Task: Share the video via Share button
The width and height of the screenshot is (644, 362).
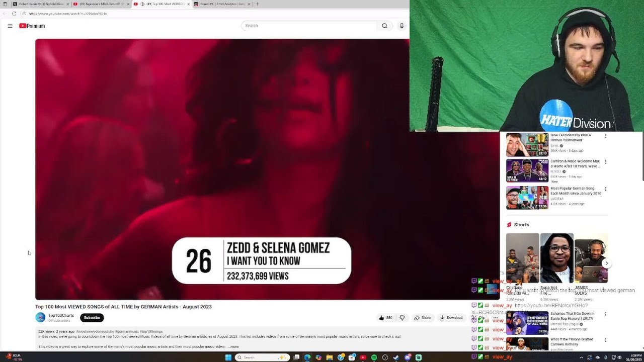Action: tap(423, 318)
